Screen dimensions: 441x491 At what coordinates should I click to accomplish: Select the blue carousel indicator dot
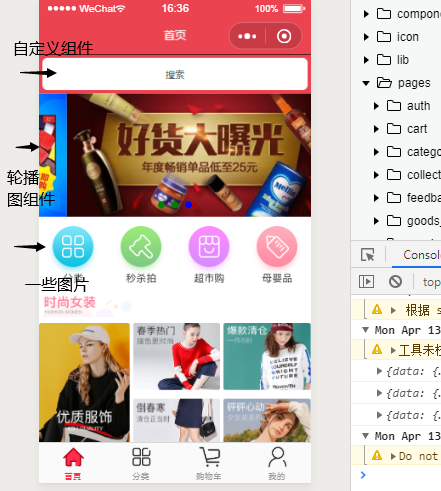point(188,205)
